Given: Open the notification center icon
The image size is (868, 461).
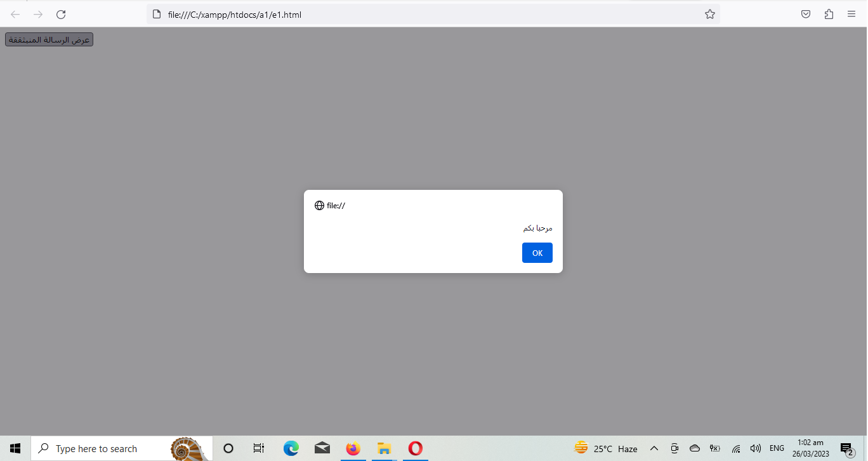Looking at the screenshot, I should pos(846,449).
